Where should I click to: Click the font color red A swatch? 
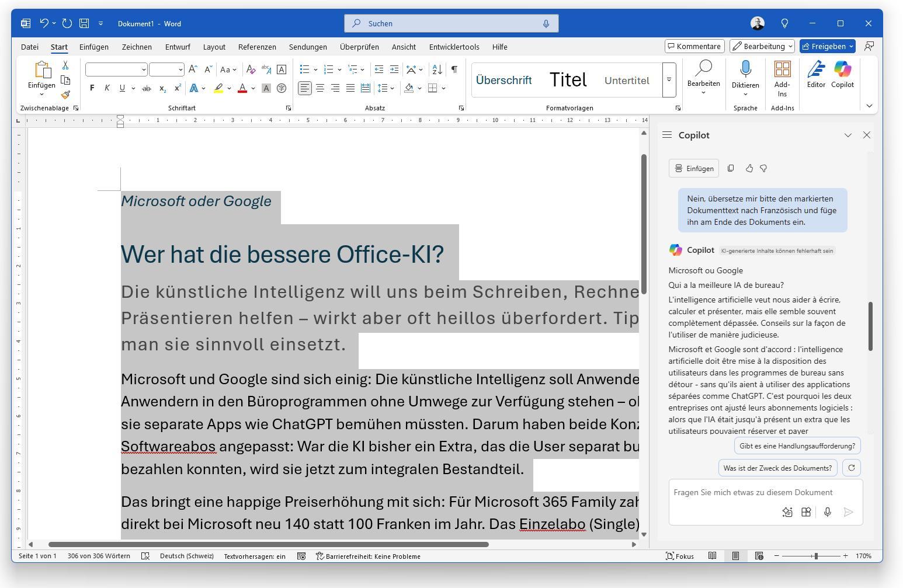[x=242, y=88]
